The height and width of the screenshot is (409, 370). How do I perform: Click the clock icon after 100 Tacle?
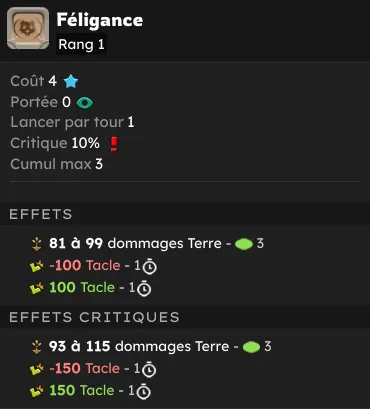pyautogui.click(x=144, y=289)
